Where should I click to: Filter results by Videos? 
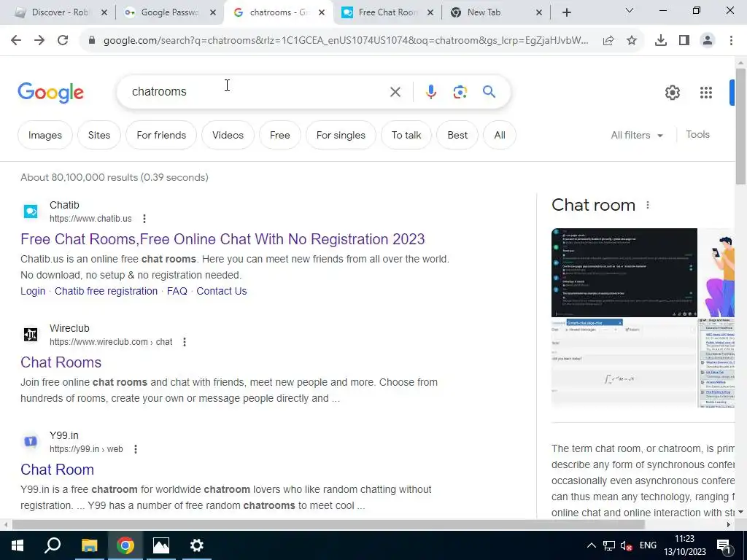228,135
